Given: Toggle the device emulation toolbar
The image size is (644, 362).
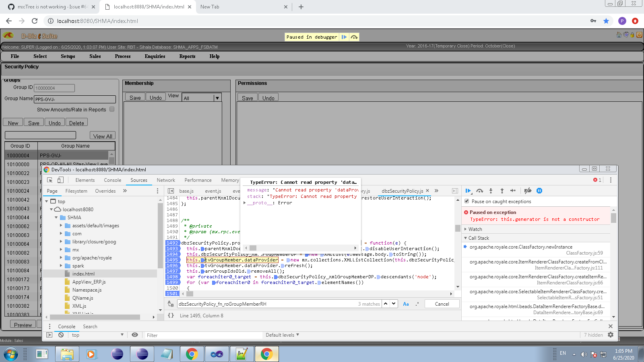Looking at the screenshot, I should coord(60,180).
